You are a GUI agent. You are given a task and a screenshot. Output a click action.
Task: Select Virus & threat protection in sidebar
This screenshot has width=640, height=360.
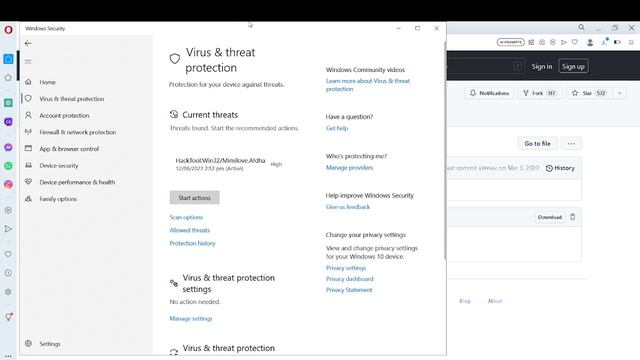[x=71, y=99]
